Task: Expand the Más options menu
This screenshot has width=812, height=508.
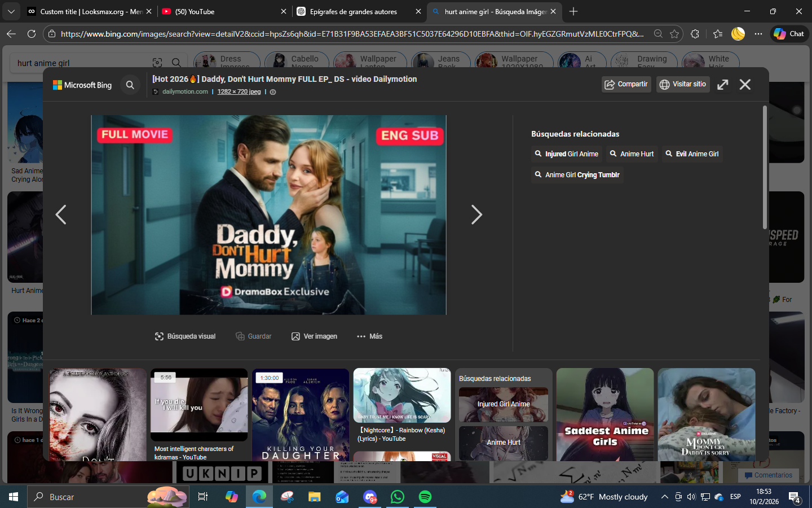Action: tap(369, 336)
